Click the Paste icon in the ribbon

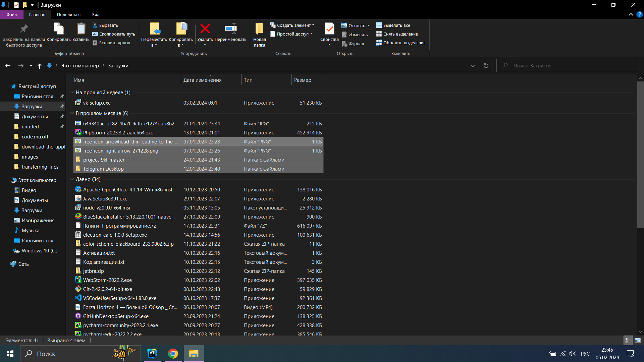click(x=81, y=29)
